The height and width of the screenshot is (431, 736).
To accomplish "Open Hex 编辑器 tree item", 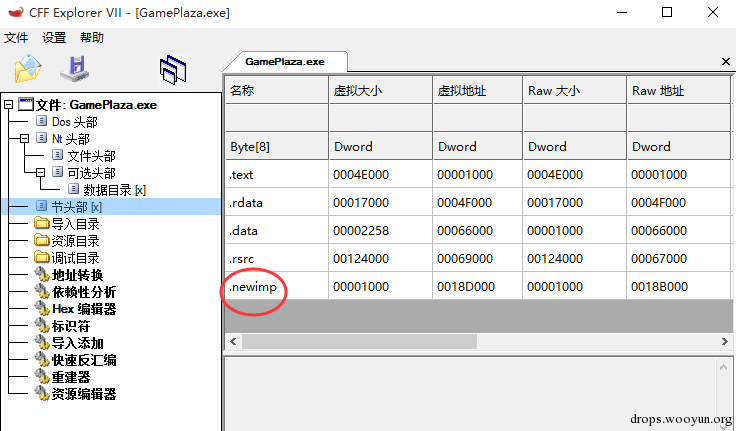I will (x=84, y=309).
